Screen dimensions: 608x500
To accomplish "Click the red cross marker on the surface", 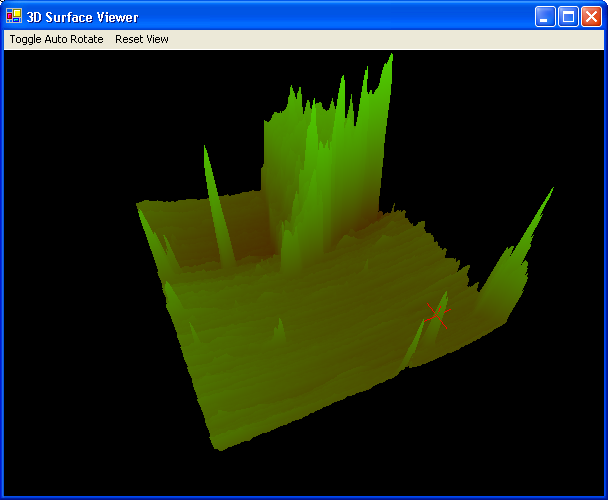I will click(x=437, y=316).
